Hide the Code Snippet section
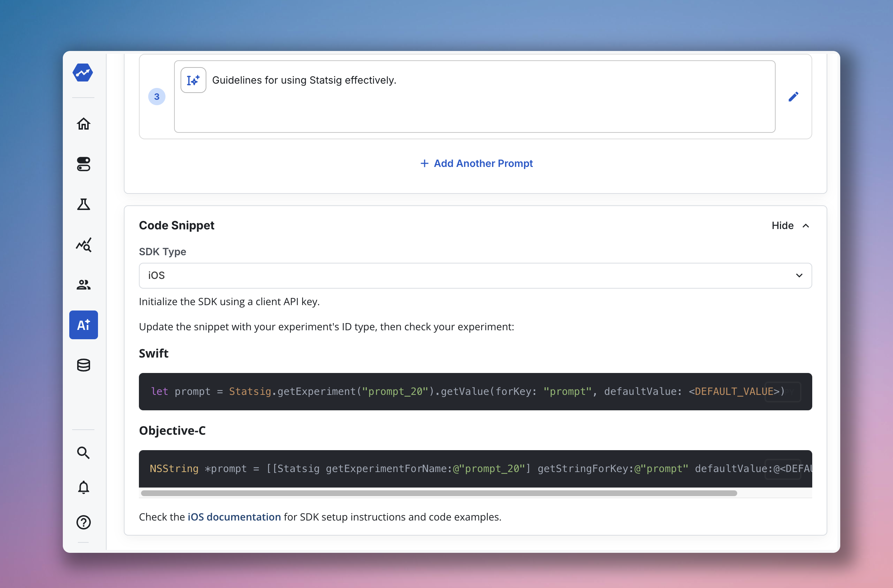 pos(790,225)
